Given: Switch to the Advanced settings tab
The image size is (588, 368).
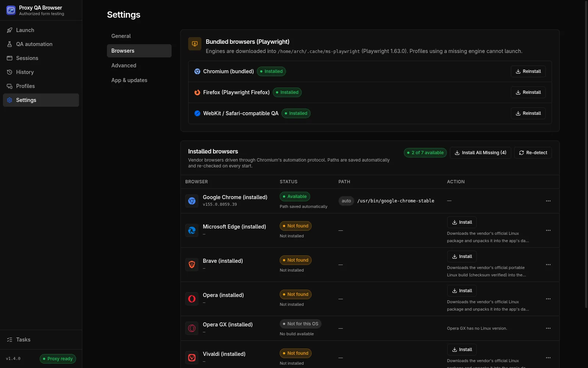Looking at the screenshot, I should [139, 66].
